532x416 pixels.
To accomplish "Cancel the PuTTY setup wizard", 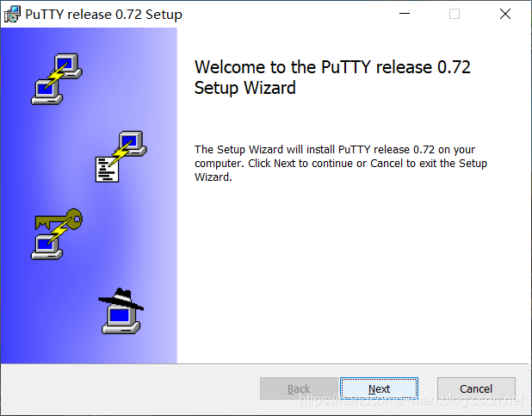I will click(x=476, y=388).
